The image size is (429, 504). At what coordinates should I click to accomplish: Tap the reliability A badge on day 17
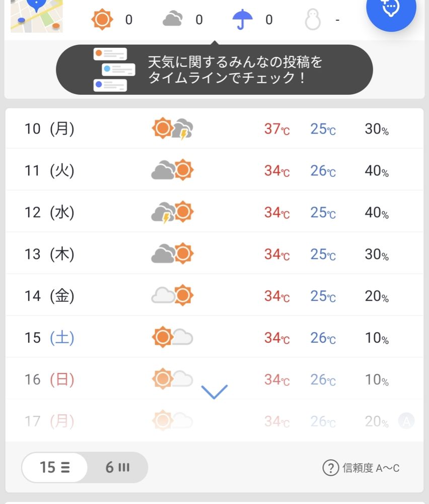(x=406, y=421)
